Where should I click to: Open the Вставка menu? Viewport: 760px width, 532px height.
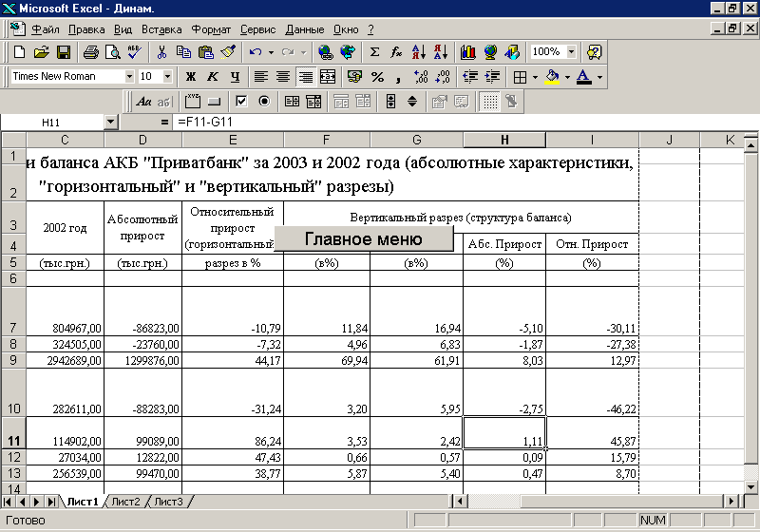[161, 29]
